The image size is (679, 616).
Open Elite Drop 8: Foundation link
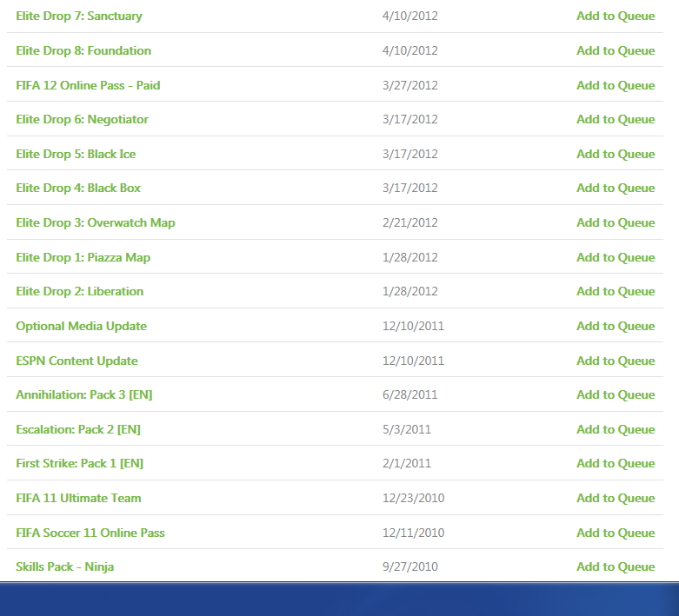[83, 50]
